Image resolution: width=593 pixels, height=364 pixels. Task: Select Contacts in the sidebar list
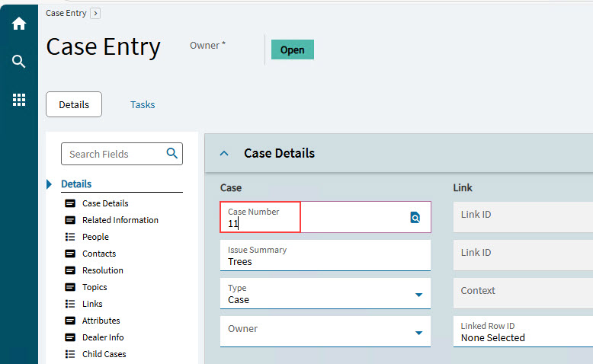click(x=99, y=254)
